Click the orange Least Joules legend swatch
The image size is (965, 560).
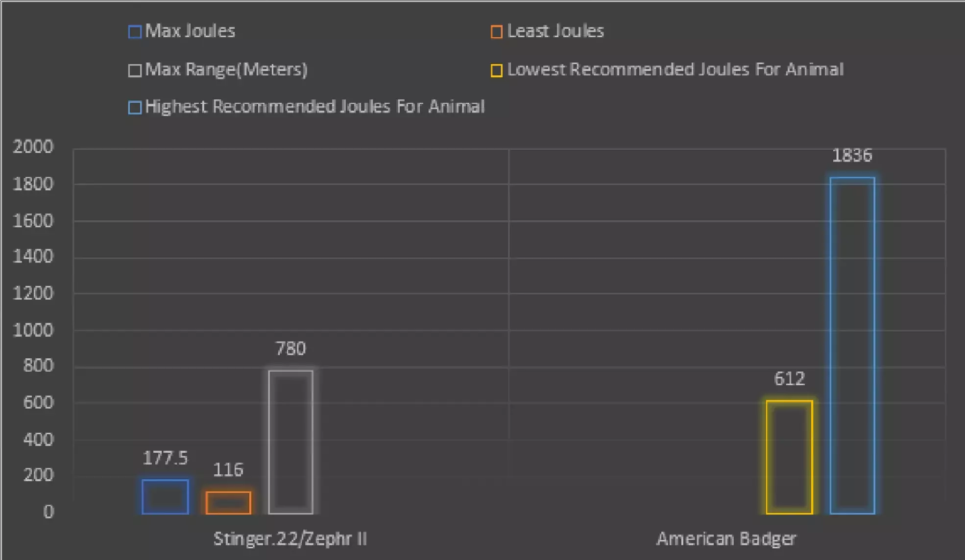tap(496, 32)
